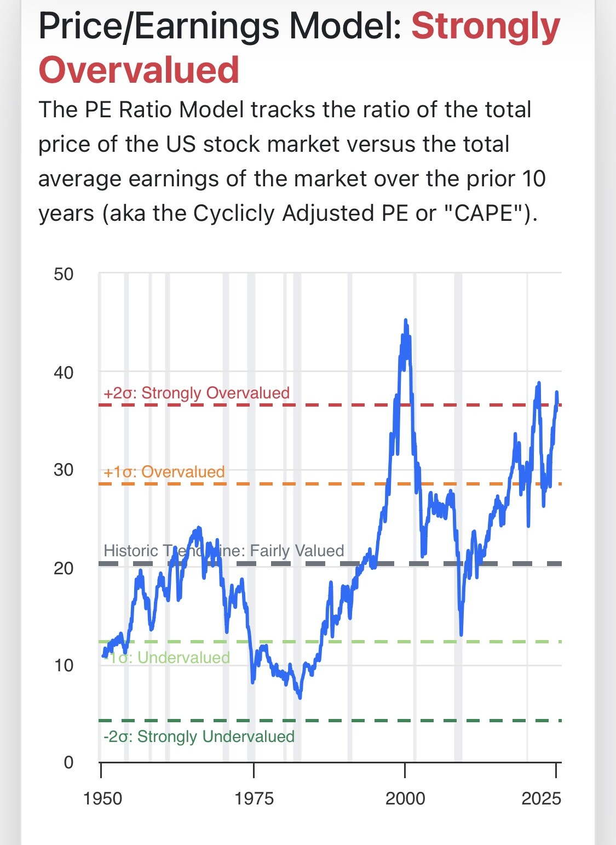Select the +2σ Strongly Overvalued line label
This screenshot has width=616, height=845.
click(197, 393)
